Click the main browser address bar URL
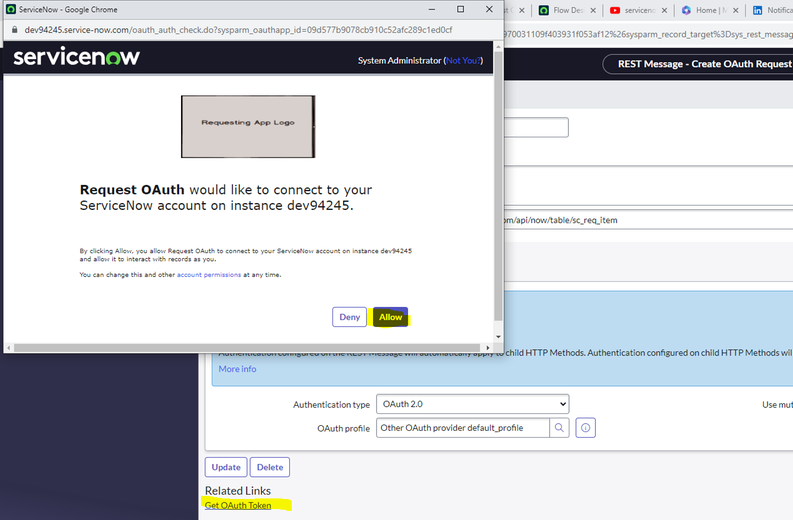This screenshot has height=520, width=793. coord(649,34)
